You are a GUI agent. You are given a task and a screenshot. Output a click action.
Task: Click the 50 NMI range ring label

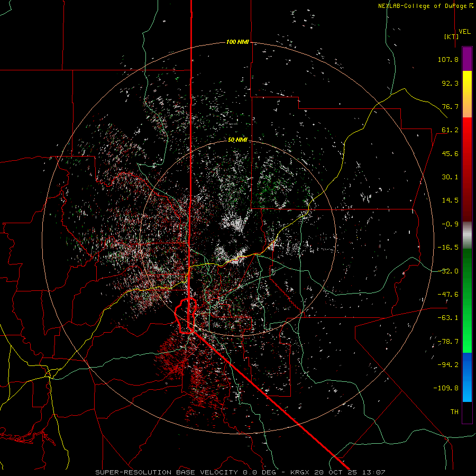pyautogui.click(x=237, y=140)
